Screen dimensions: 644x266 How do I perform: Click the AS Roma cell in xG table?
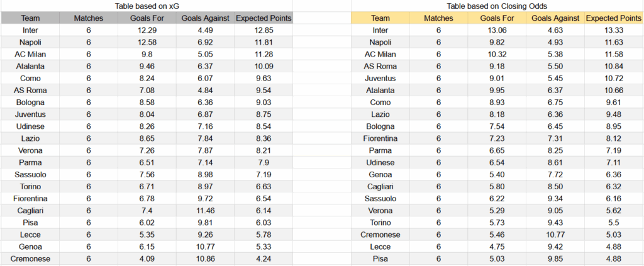pyautogui.click(x=30, y=91)
